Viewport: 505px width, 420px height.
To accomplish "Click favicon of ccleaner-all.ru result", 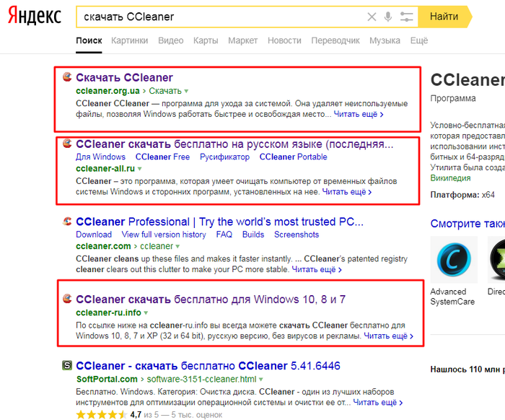I will (x=67, y=144).
